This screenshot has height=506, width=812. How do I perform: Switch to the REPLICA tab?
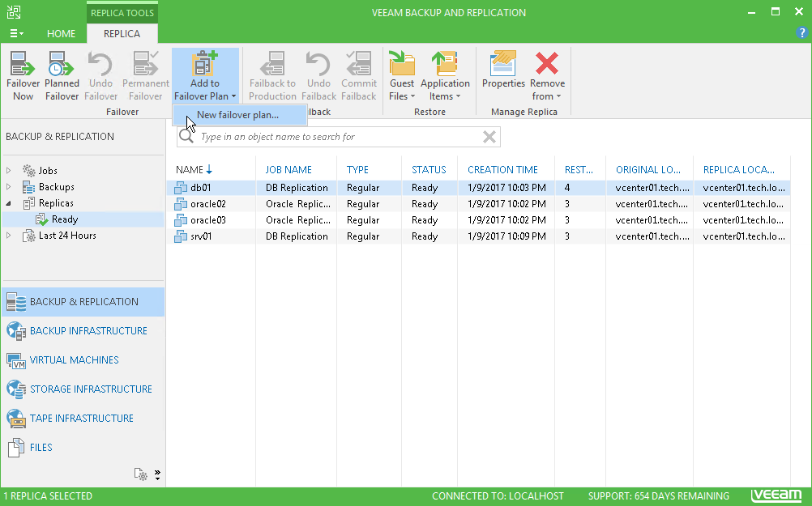pyautogui.click(x=122, y=34)
